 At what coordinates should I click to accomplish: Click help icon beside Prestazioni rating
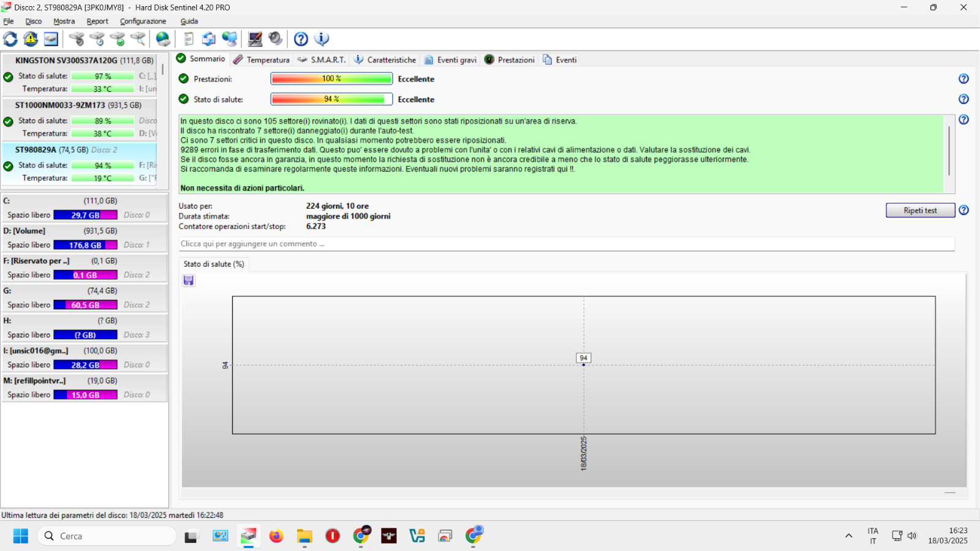point(963,79)
